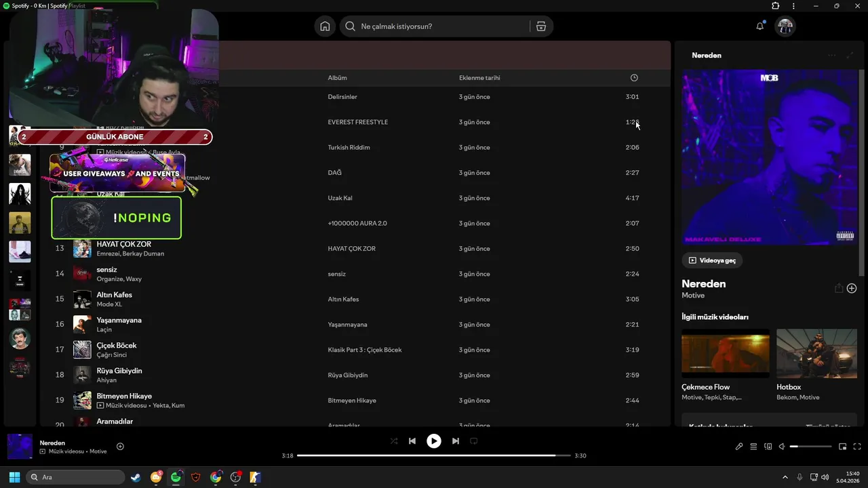Viewport: 868px width, 488px height.
Task: Seek on the song progress bar
Action: (434, 455)
